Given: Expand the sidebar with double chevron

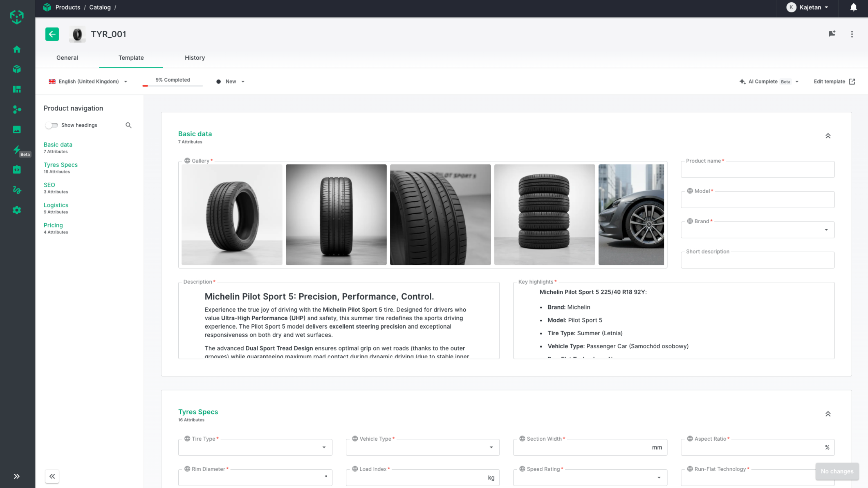Looking at the screenshot, I should click(17, 476).
